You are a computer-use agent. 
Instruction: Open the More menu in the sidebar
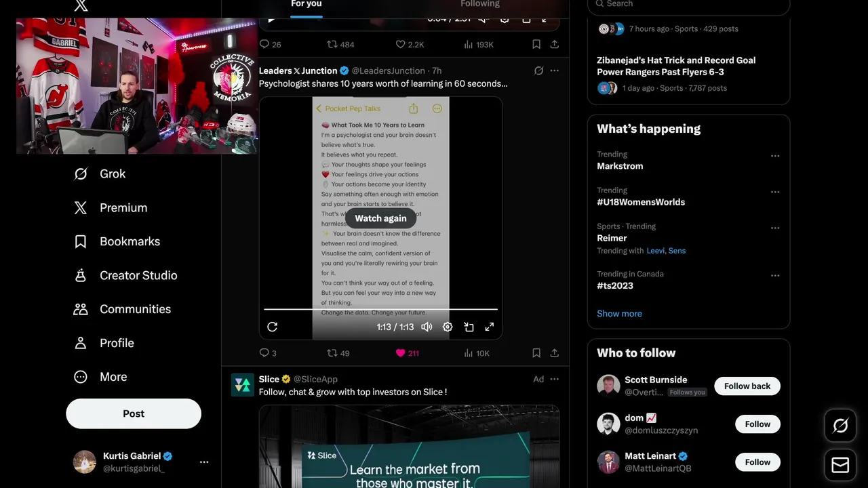[x=100, y=377]
